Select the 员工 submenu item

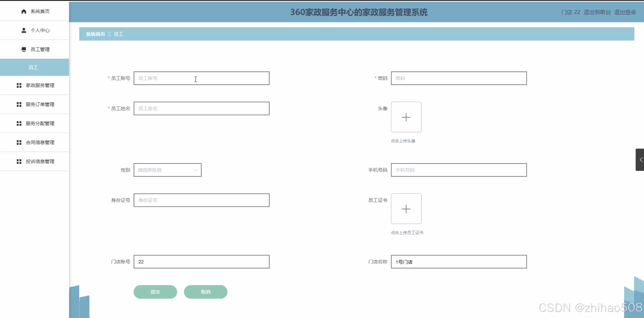click(x=33, y=67)
